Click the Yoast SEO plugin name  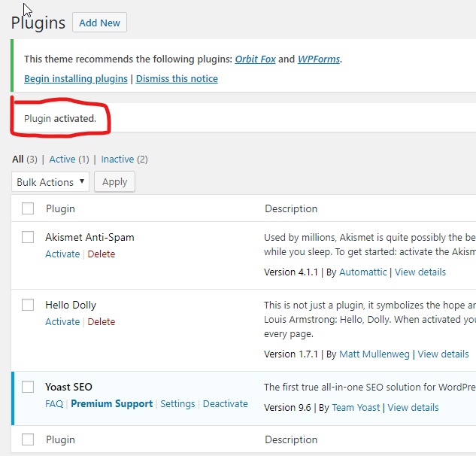tap(68, 387)
